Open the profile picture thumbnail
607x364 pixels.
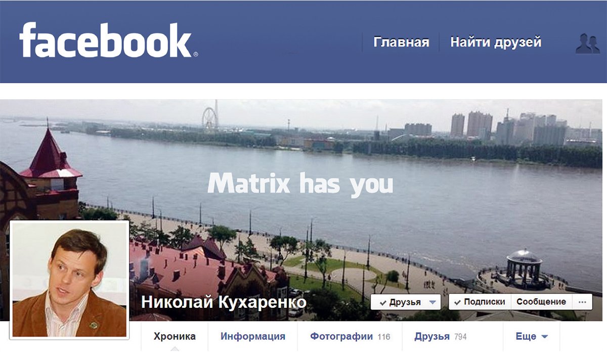[69, 280]
